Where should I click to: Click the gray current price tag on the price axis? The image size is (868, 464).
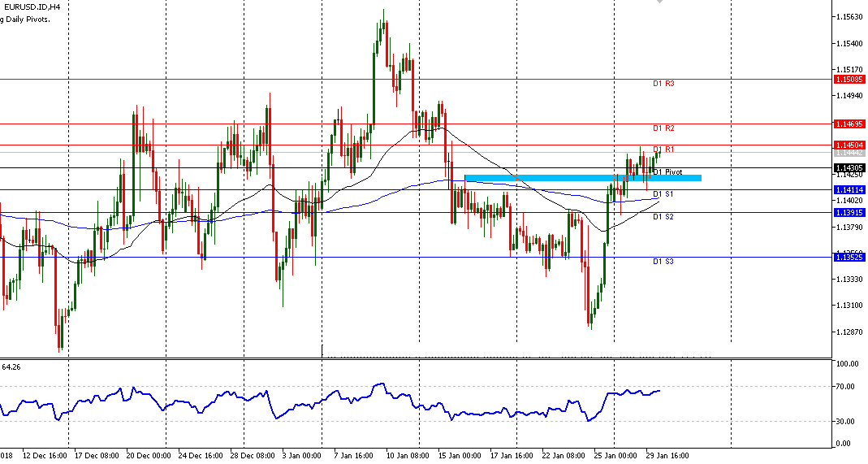[849, 152]
